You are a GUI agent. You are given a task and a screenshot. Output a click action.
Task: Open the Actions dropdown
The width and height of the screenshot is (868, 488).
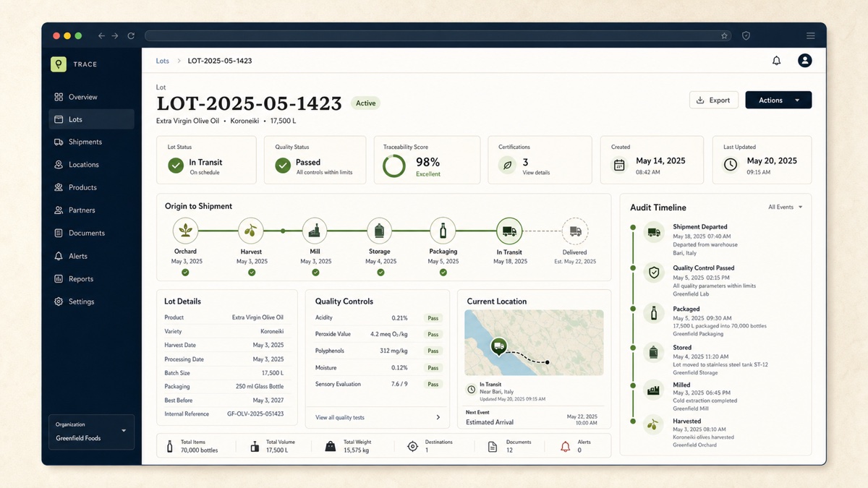(x=778, y=100)
